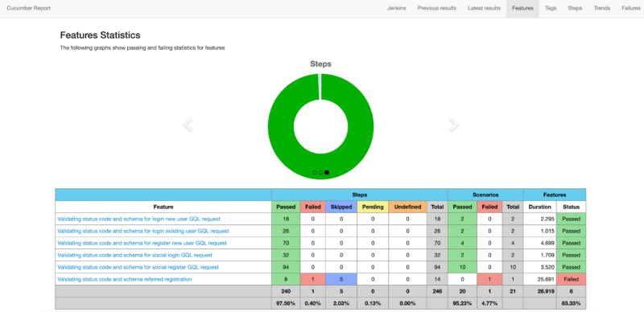Open social login GQL request feature
The height and width of the screenshot is (312, 644).
point(134,255)
